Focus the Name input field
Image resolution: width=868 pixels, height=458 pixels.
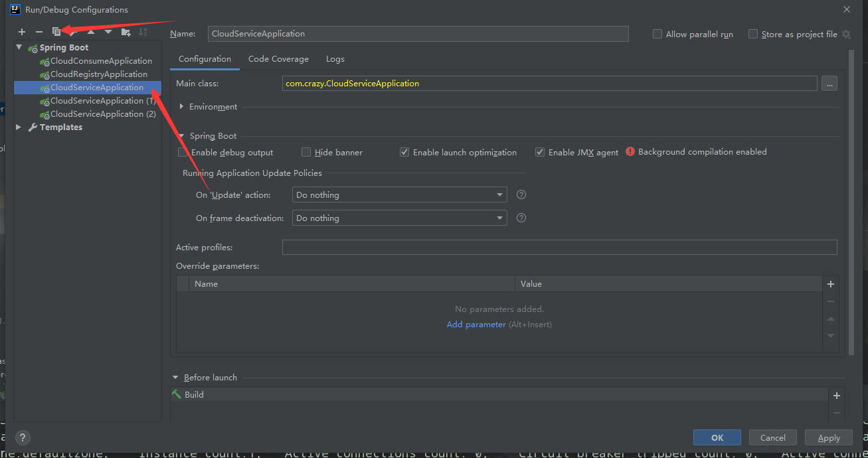[418, 34]
